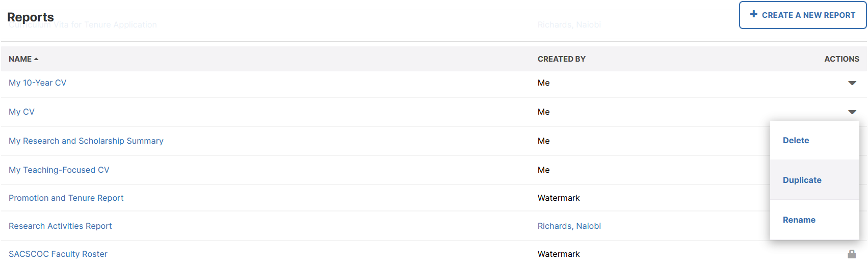Open the Promotion and Tenure Report
The width and height of the screenshot is (868, 266).
(x=66, y=198)
